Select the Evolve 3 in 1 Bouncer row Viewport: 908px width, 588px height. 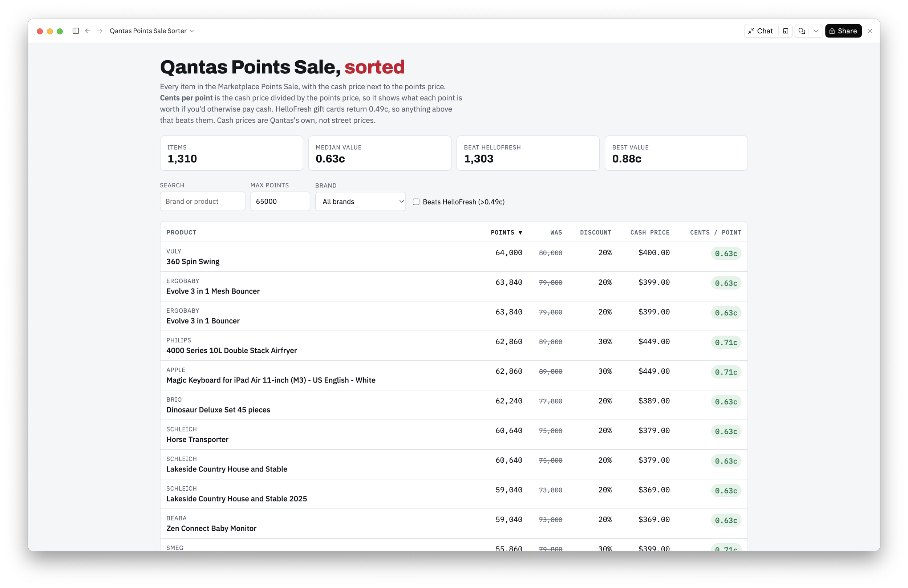[454, 316]
